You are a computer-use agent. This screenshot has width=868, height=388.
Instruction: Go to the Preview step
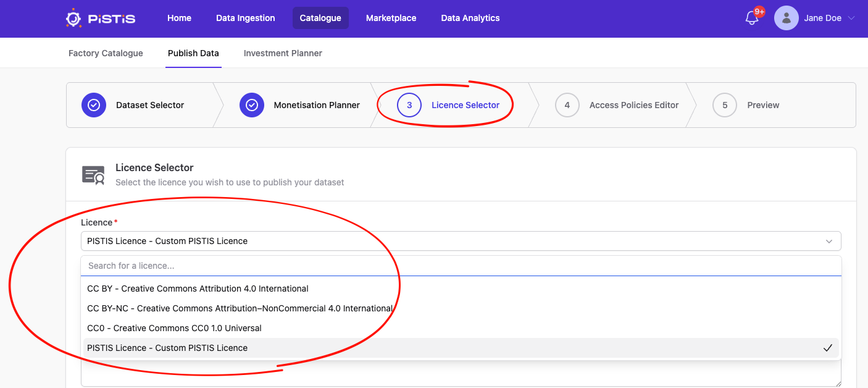pyautogui.click(x=763, y=105)
